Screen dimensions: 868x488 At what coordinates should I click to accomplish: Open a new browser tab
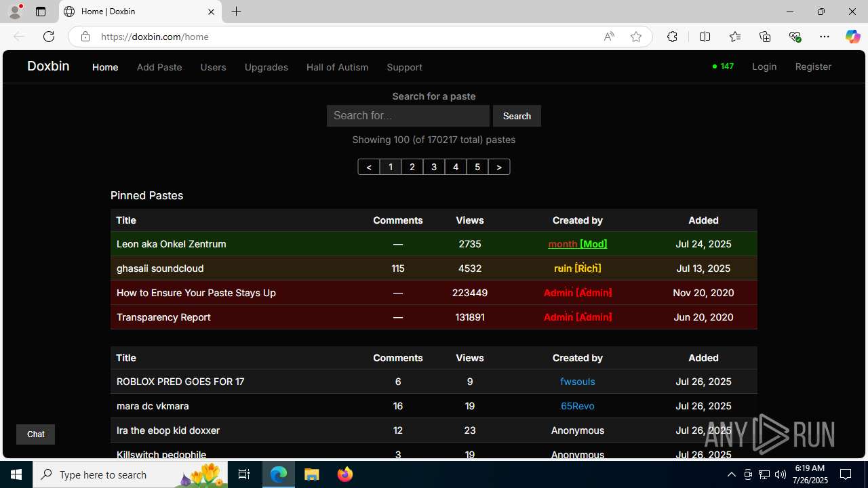click(x=236, y=12)
